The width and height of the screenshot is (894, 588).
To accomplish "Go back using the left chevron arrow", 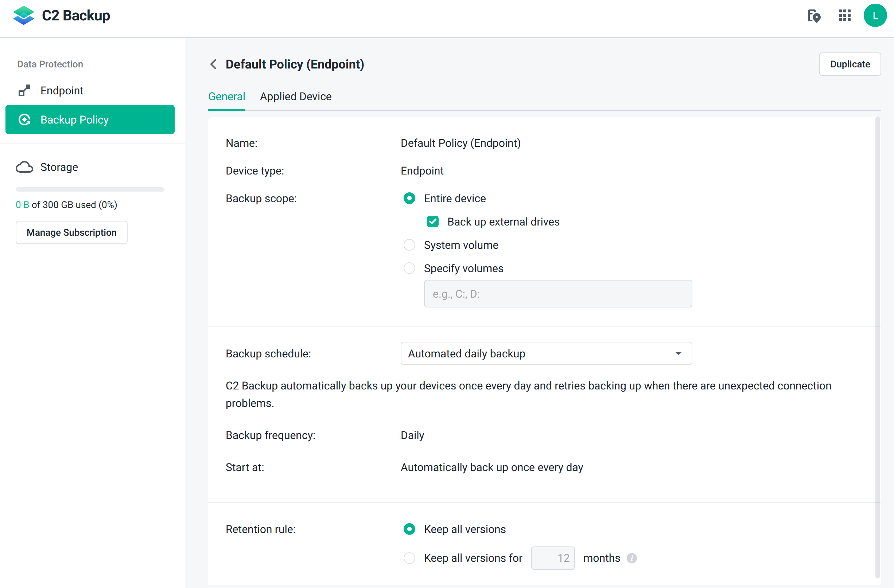I will pyautogui.click(x=213, y=64).
